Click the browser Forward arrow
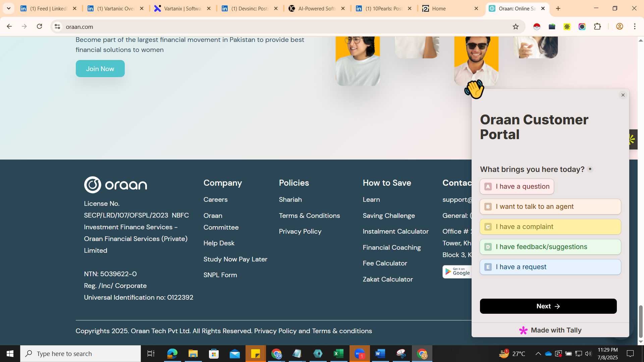644x362 pixels. point(24,26)
